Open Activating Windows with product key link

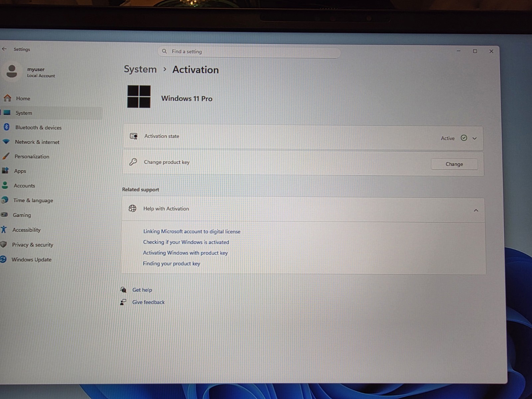[185, 253]
